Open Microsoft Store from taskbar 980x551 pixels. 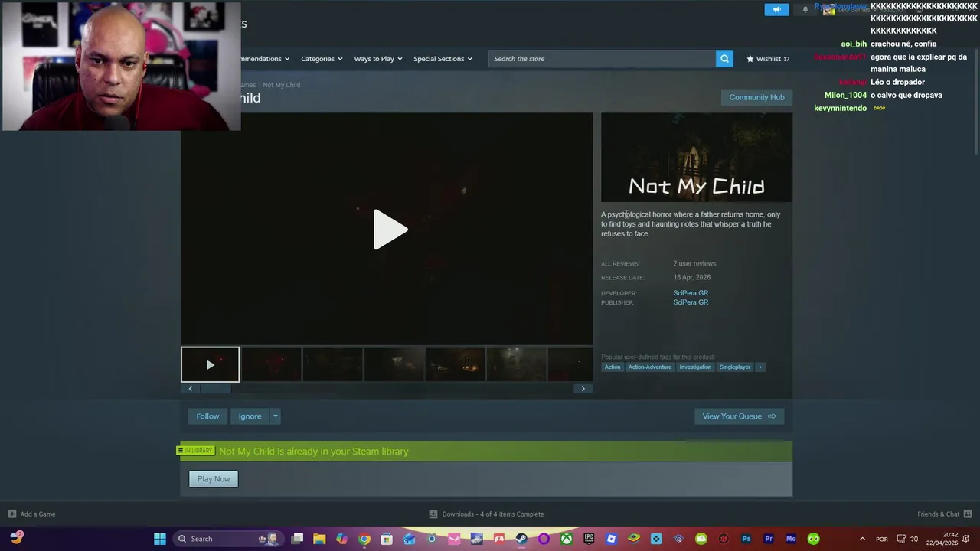point(387,539)
